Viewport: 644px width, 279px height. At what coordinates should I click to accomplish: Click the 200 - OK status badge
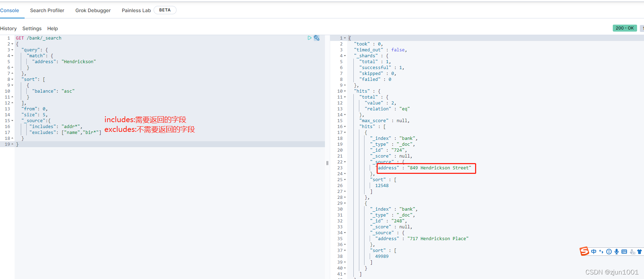pos(625,28)
